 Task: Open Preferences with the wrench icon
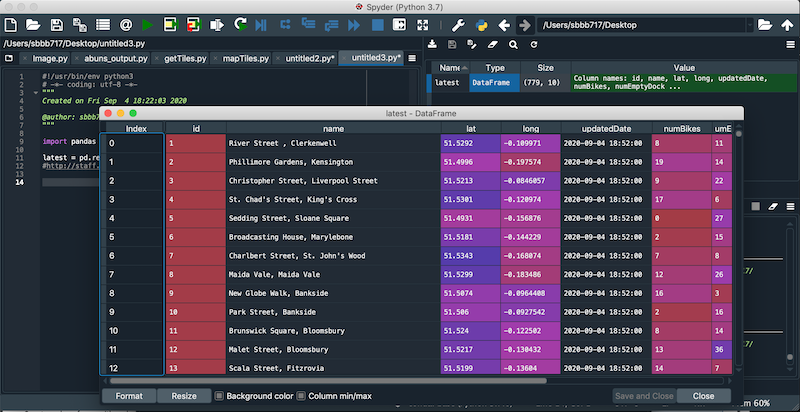point(458,25)
